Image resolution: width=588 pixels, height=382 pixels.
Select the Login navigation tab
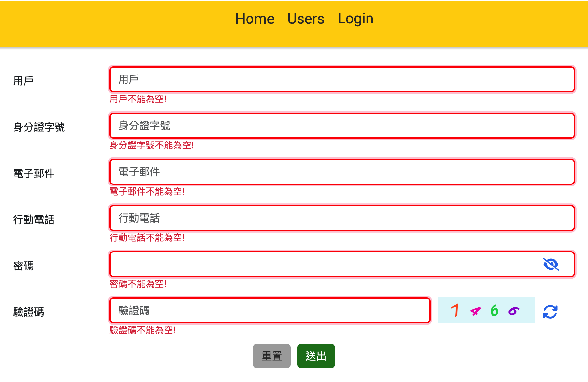[x=355, y=19]
